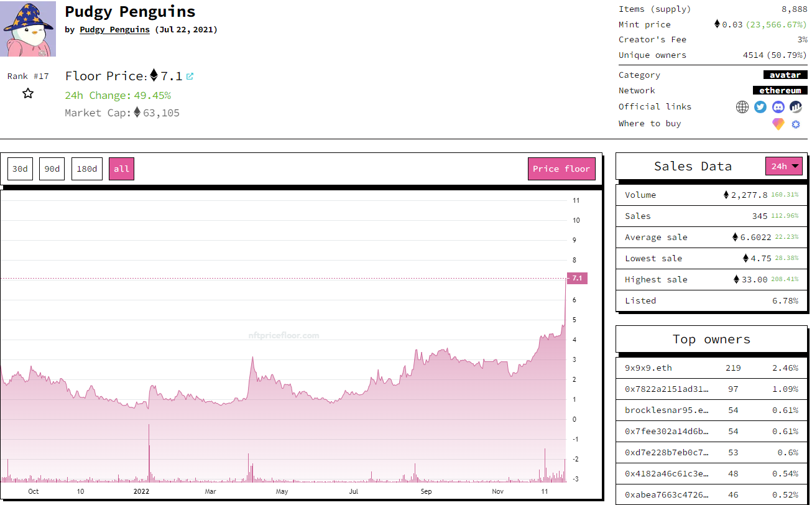Viewport: 812px width, 505px height.
Task: Open top owner brocklesnar95.e…
Action: [667, 410]
